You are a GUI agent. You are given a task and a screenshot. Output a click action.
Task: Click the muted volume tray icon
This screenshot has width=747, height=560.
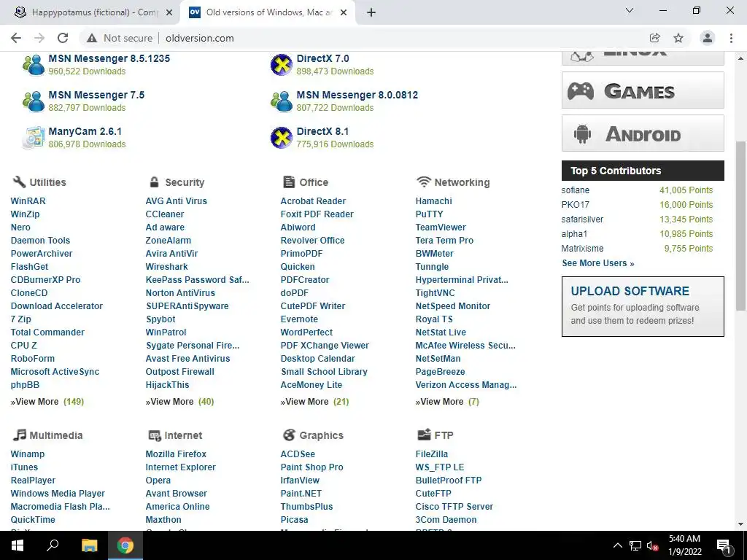652,545
